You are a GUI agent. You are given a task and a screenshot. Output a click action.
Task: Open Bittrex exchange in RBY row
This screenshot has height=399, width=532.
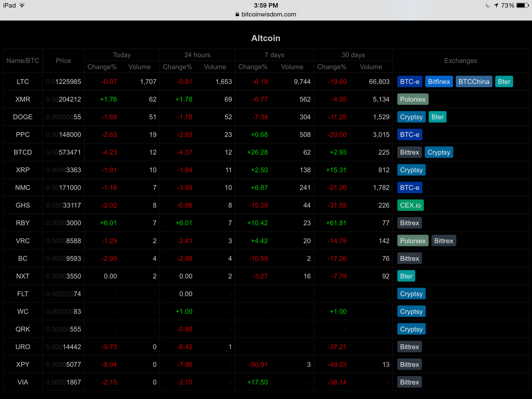(x=409, y=223)
